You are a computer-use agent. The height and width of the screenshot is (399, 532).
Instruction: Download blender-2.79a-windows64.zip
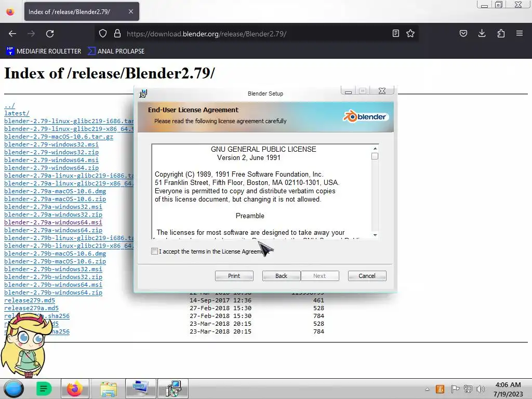54,230
